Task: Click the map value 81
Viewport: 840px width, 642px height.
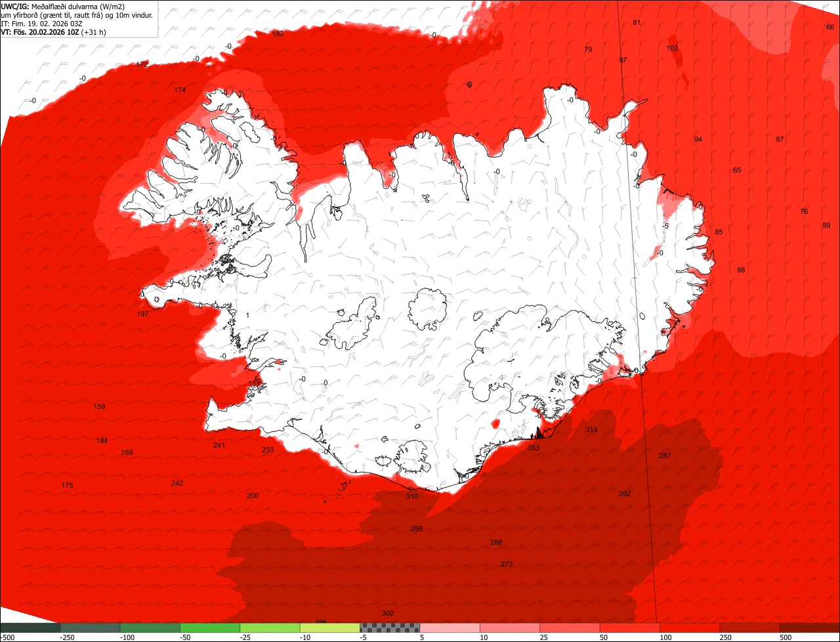Action: (x=637, y=22)
